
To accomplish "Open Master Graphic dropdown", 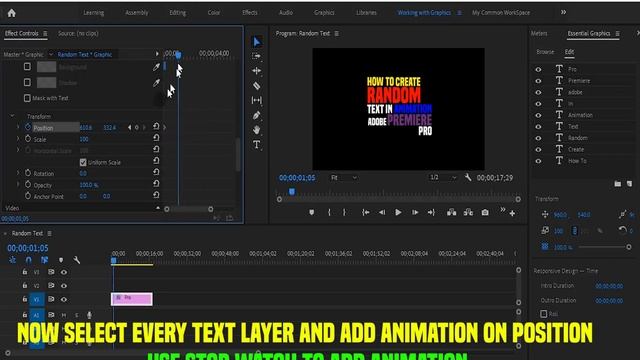I will pos(51,54).
